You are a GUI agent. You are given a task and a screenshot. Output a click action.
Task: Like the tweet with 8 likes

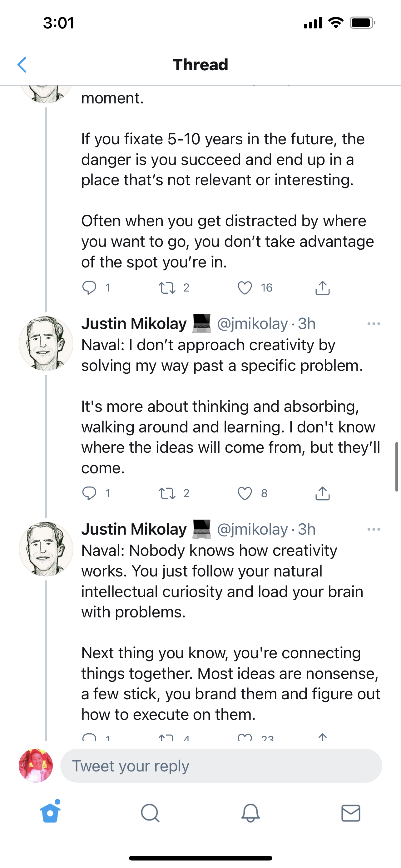[x=245, y=493]
